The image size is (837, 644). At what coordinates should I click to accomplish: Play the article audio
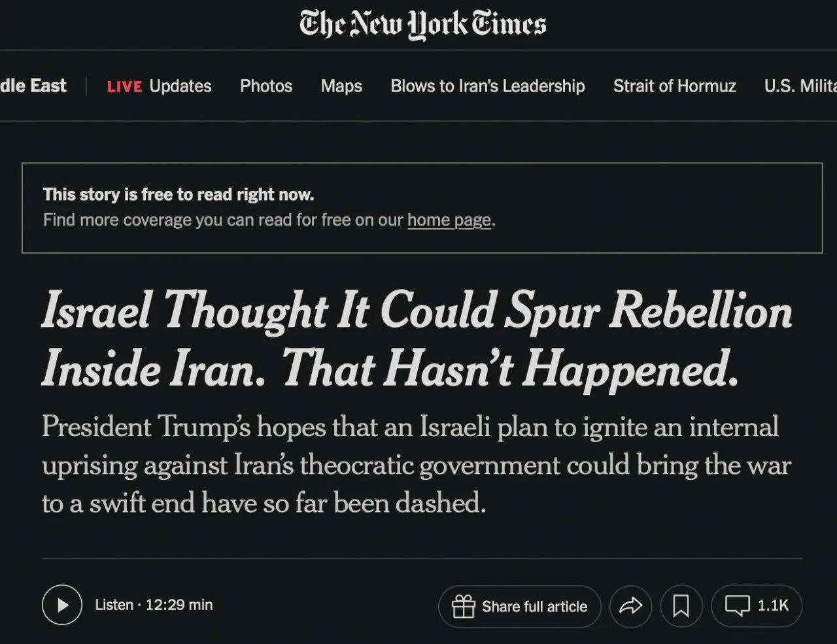tap(62, 605)
